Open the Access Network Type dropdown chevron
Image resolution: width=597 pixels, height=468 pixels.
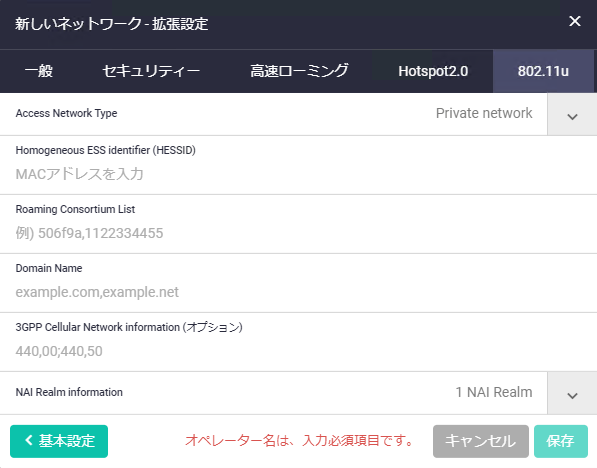[572, 114]
